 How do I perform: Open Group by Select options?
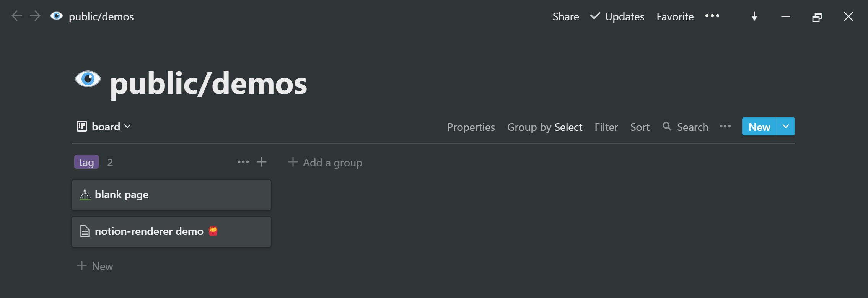click(545, 127)
